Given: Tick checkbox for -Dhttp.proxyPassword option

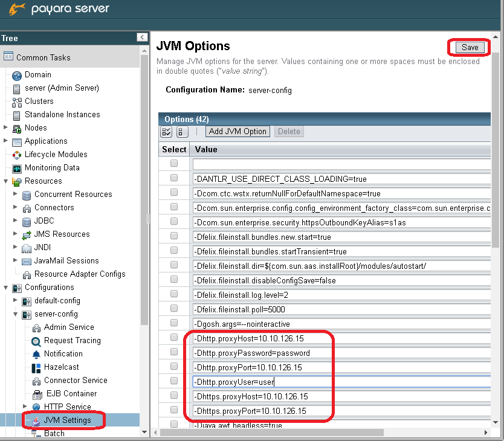Looking at the screenshot, I should (174, 352).
